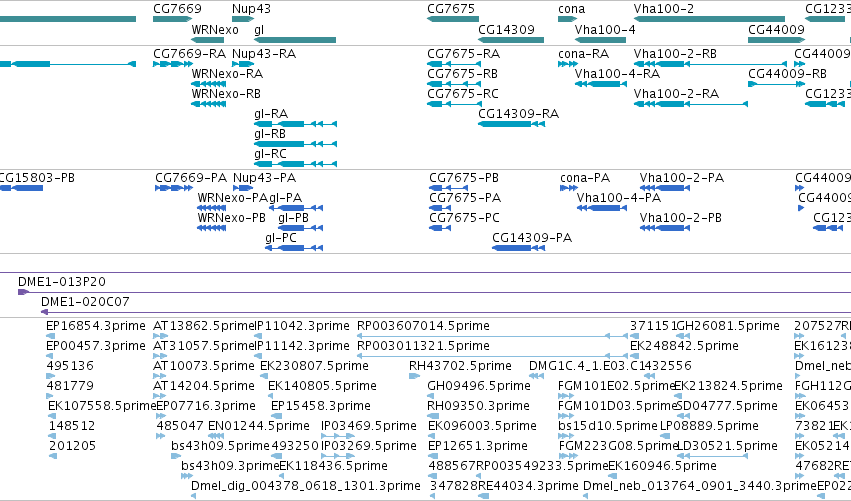
Task: Select the CG7675-PB protein feature
Action: coord(448,188)
